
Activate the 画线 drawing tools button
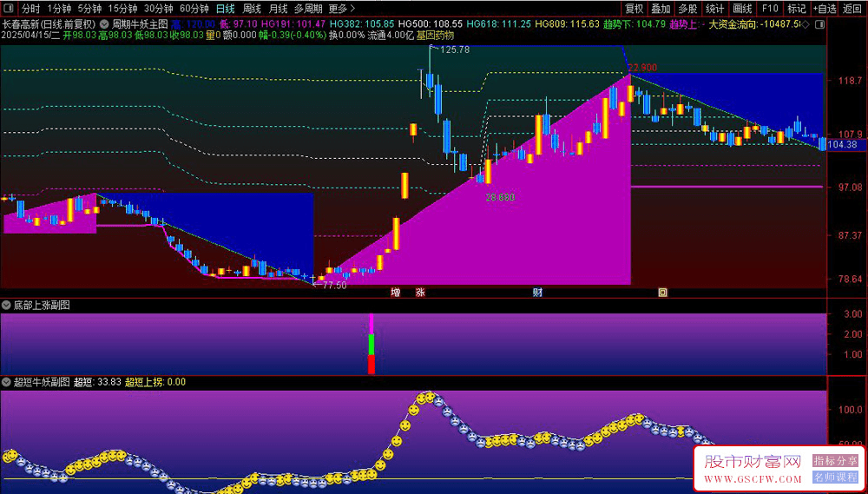tap(742, 9)
